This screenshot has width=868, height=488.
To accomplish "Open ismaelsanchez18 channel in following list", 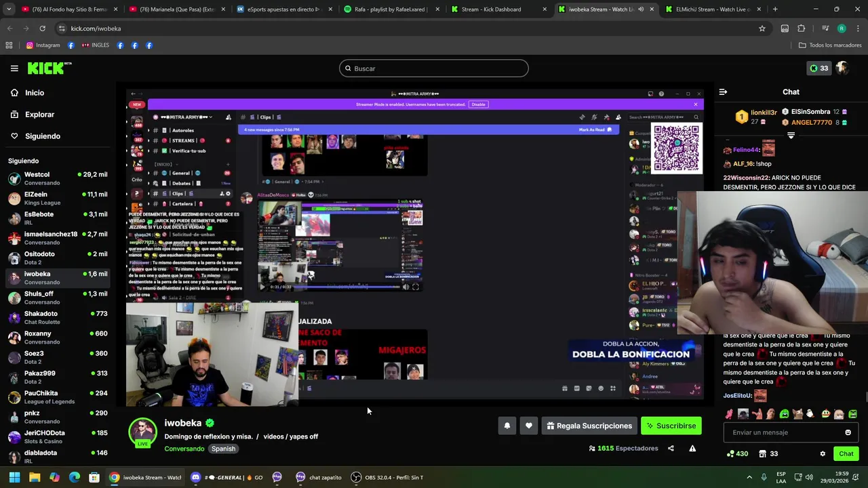I will click(x=58, y=238).
